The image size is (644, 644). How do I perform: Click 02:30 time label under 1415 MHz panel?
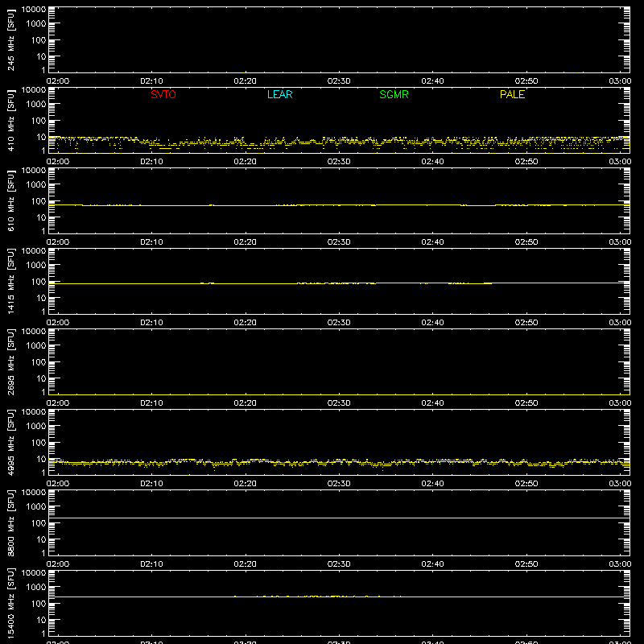point(339,323)
